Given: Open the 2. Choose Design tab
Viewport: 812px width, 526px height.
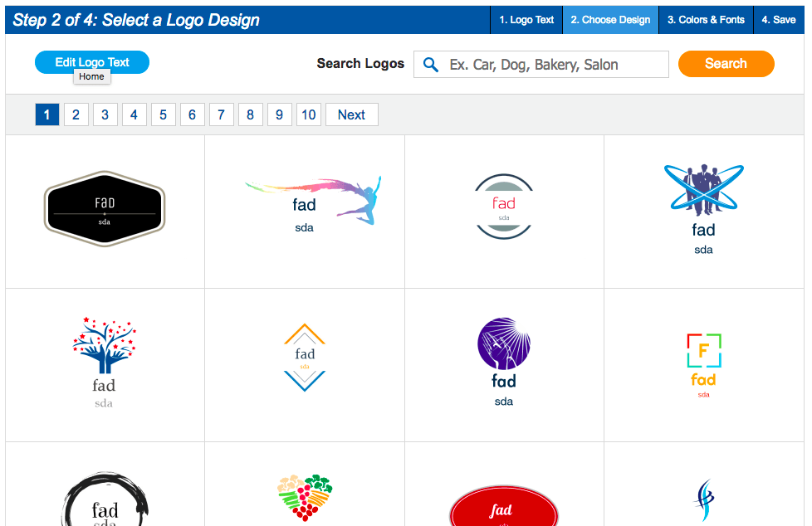Looking at the screenshot, I should point(610,20).
